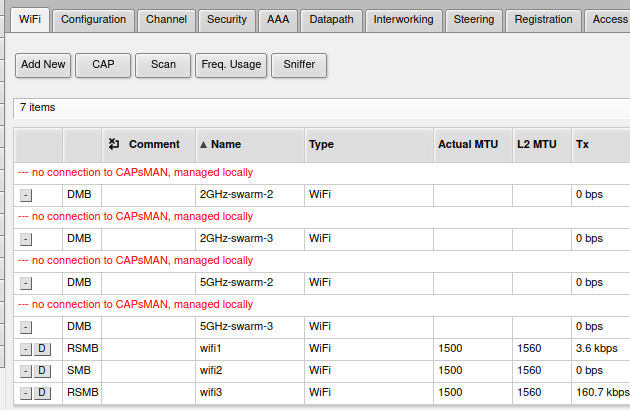Switch to the Security tab
This screenshot has height=410, width=630.
point(226,19)
